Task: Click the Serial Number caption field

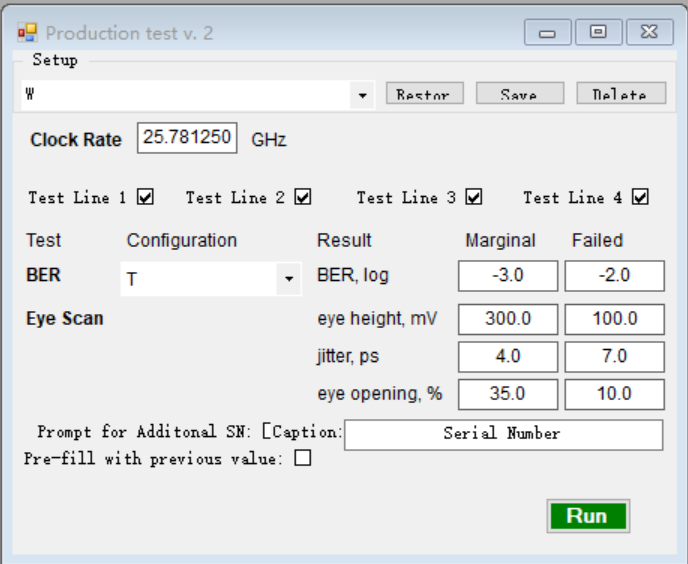Action: click(x=503, y=434)
